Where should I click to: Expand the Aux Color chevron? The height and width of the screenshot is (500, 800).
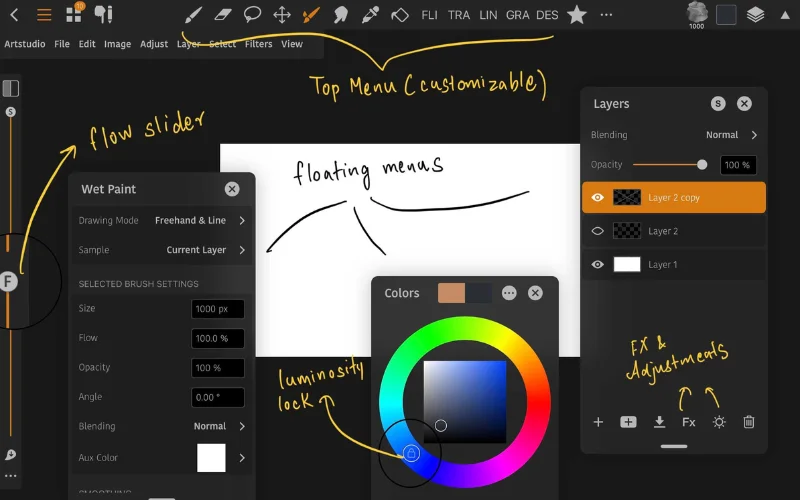[242, 458]
